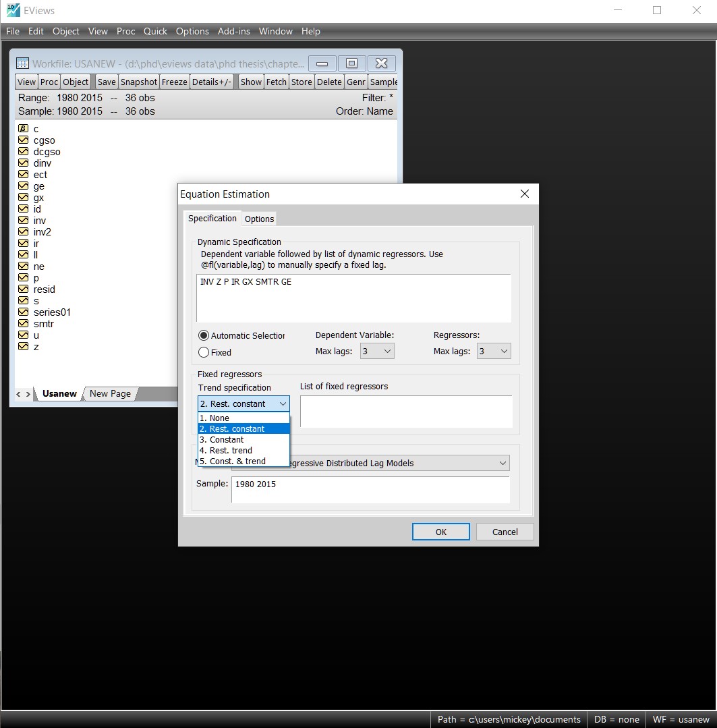Switch to the Options tab
The image size is (717, 728).
click(259, 219)
